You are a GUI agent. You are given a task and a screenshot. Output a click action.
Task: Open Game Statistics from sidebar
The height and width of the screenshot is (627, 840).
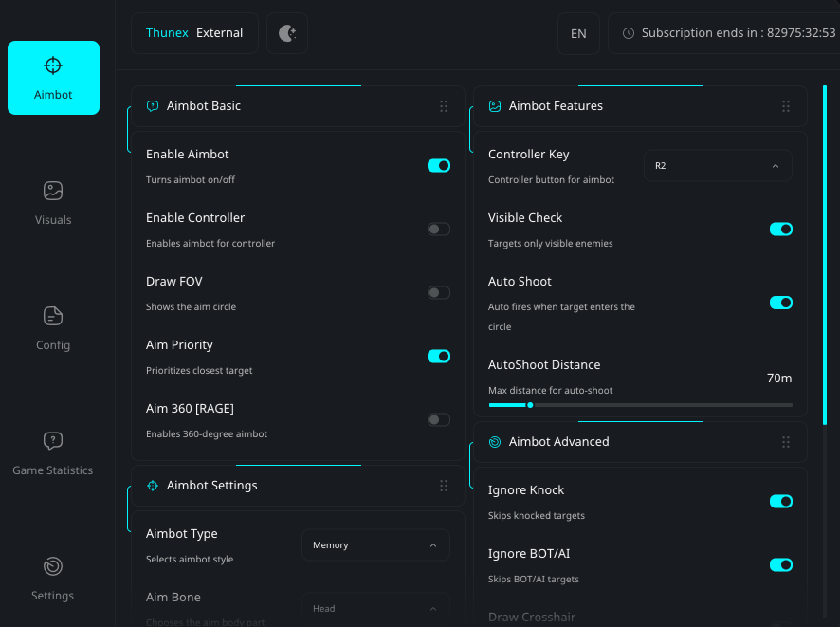[x=53, y=452]
